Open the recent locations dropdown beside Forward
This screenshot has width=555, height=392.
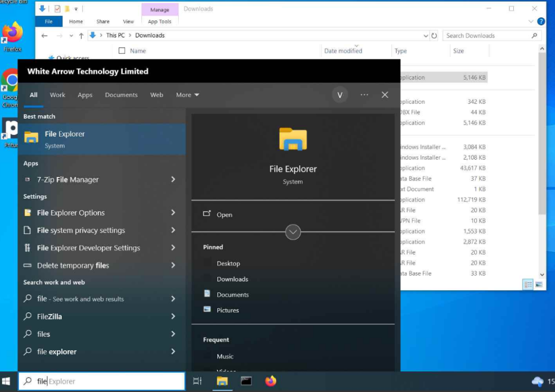click(71, 35)
